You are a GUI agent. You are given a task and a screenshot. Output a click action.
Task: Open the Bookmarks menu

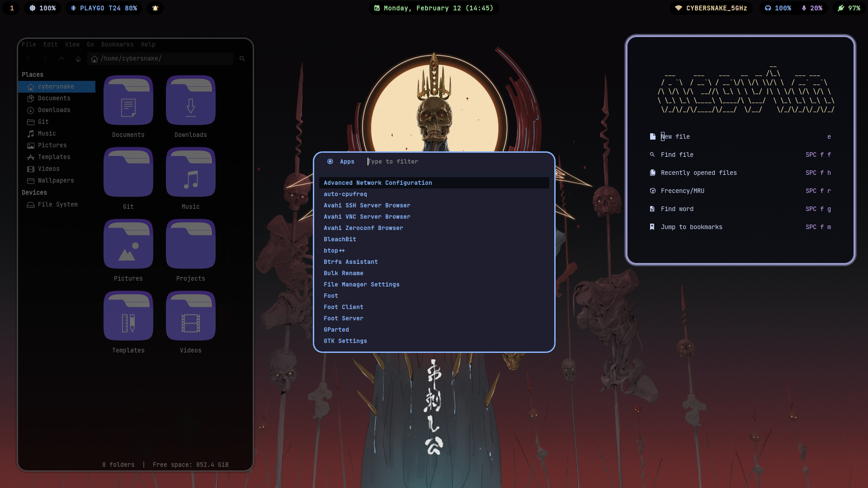point(117,44)
